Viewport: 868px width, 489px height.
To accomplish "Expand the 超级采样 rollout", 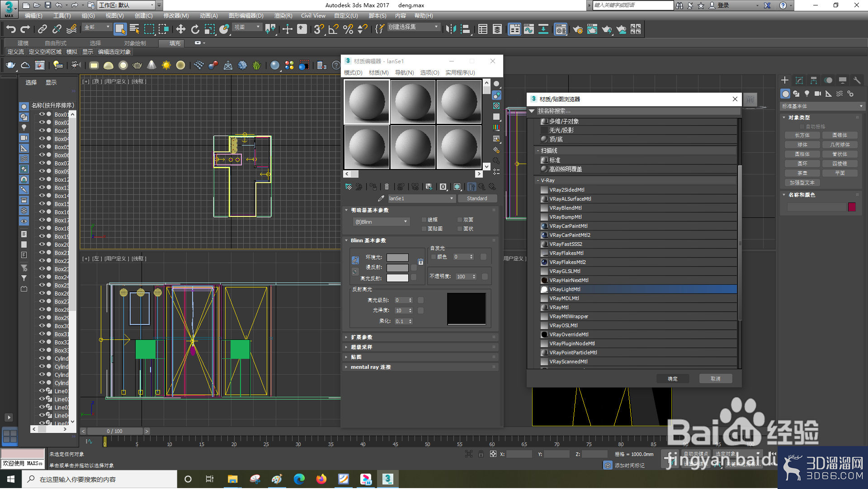I will click(x=420, y=348).
